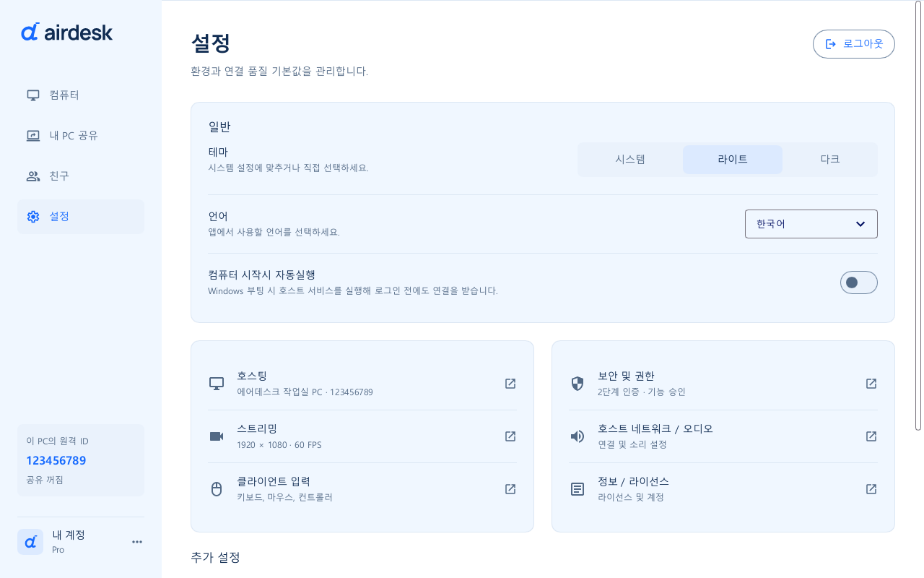The height and width of the screenshot is (578, 924).
Task: Open 호스팅 external-link icon
Action: 510,384
